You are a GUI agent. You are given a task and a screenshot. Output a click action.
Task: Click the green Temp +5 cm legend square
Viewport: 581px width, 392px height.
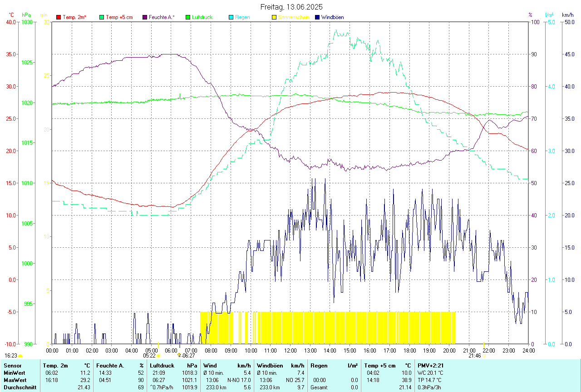click(102, 17)
